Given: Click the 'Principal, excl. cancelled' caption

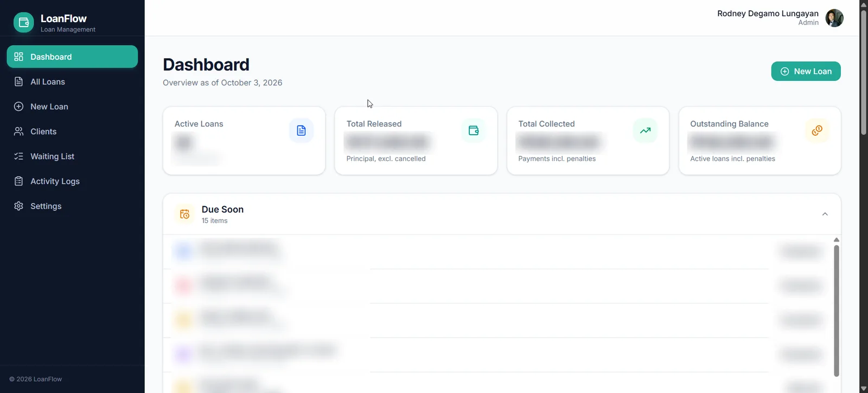Looking at the screenshot, I should click(x=386, y=159).
